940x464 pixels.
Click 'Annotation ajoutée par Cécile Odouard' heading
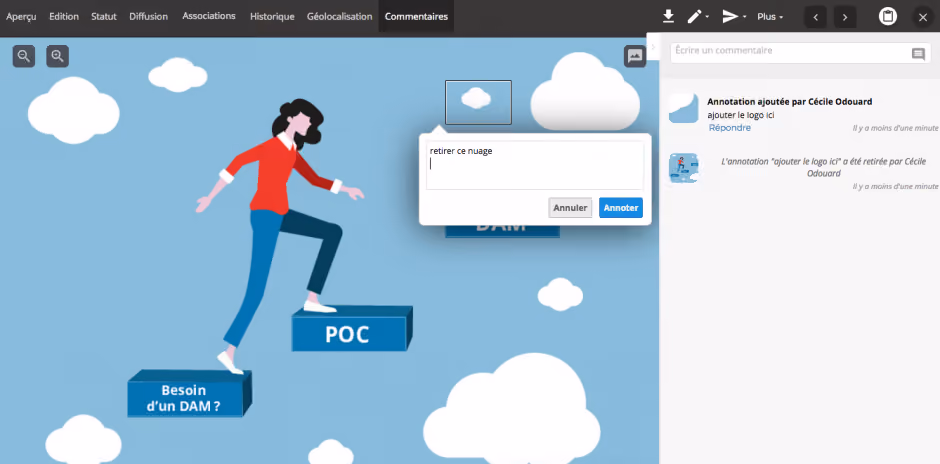[790, 102]
